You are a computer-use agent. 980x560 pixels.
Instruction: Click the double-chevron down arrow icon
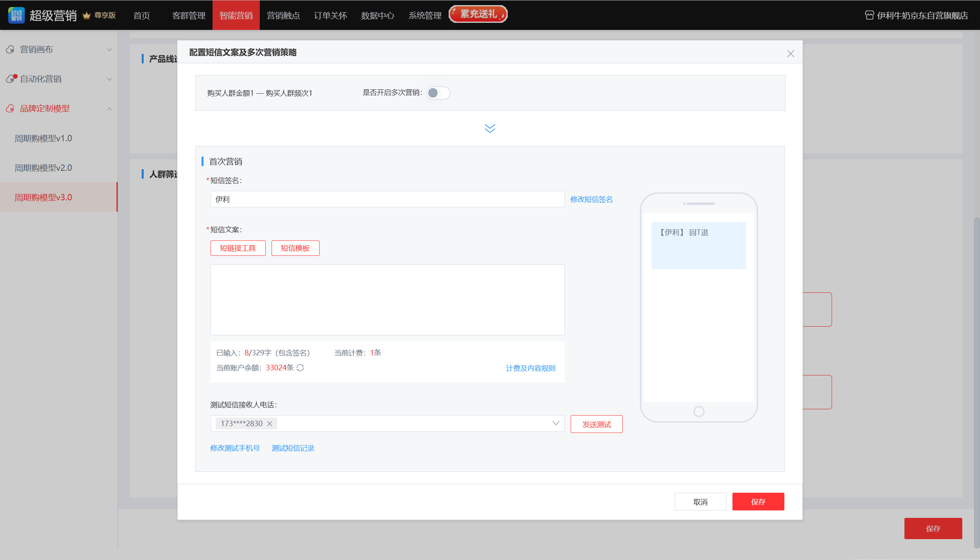[x=490, y=129]
